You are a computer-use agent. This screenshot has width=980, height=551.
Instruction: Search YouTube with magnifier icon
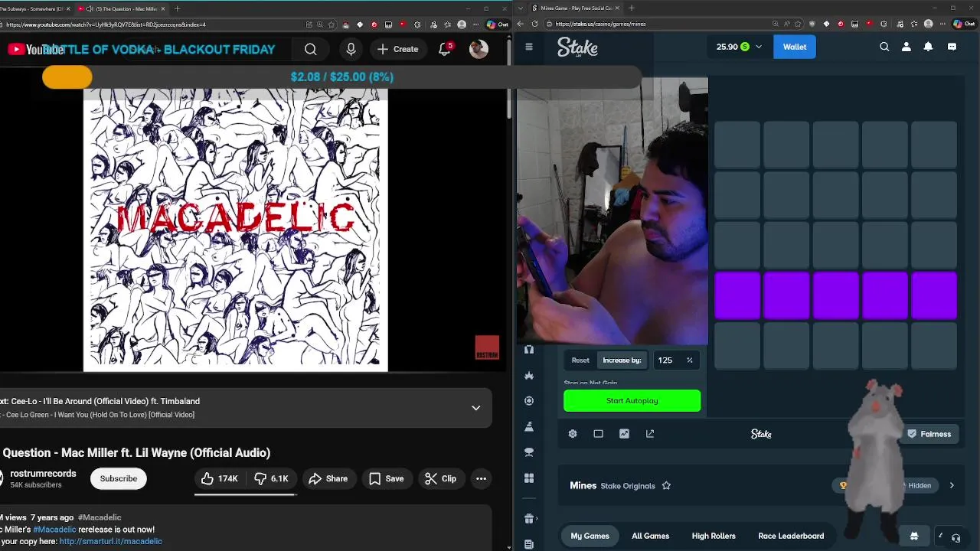click(310, 49)
